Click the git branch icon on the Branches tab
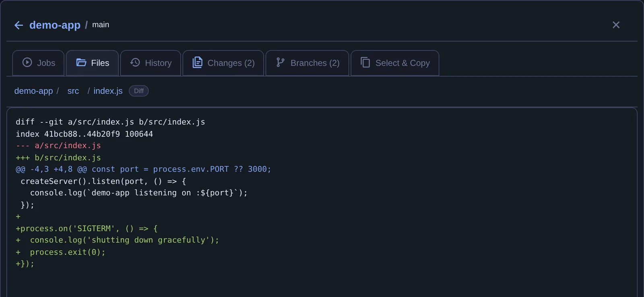This screenshot has width=644, height=297. [281, 62]
